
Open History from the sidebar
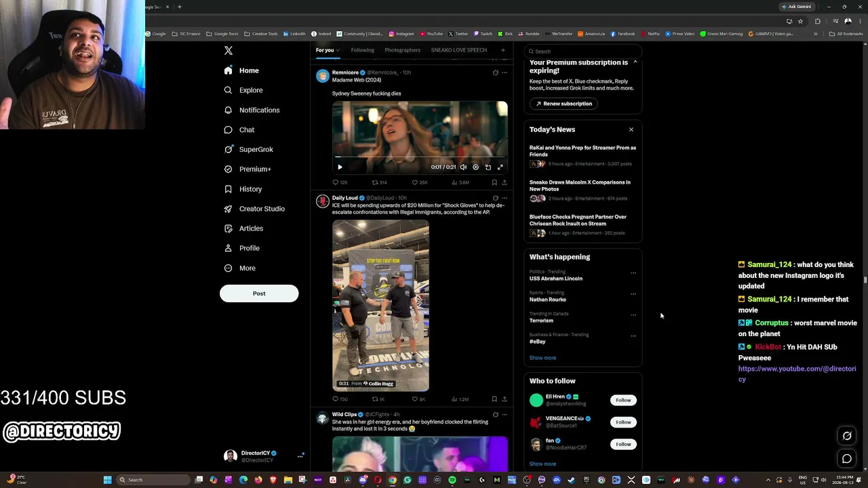pos(243,189)
